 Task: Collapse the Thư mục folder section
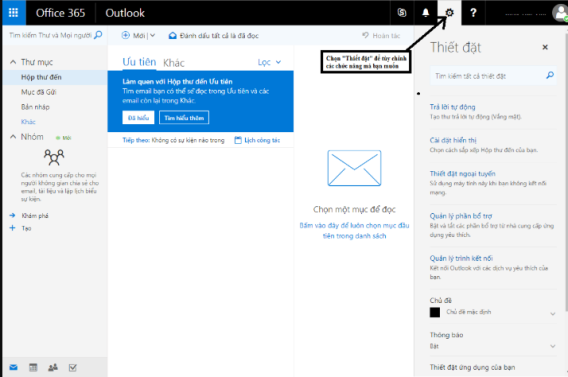[x=13, y=62]
